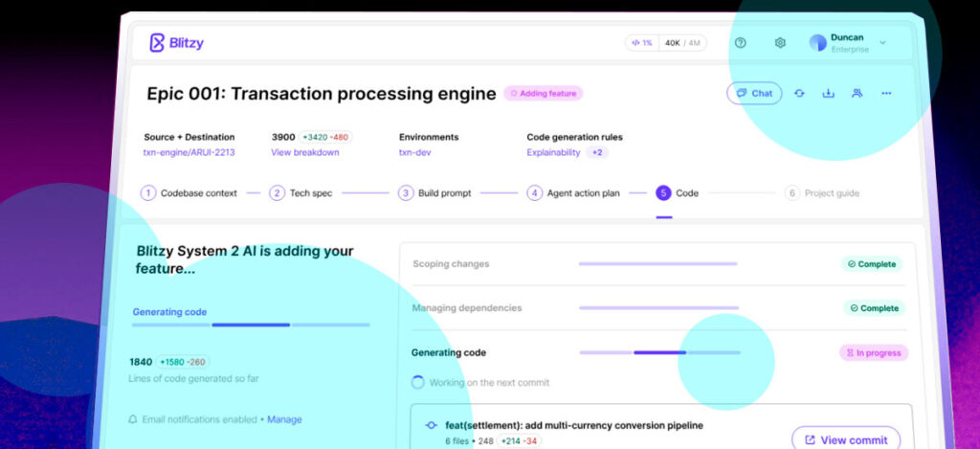Image resolution: width=980 pixels, height=449 pixels.
Task: Click the 1% code usage pill
Action: 641,43
